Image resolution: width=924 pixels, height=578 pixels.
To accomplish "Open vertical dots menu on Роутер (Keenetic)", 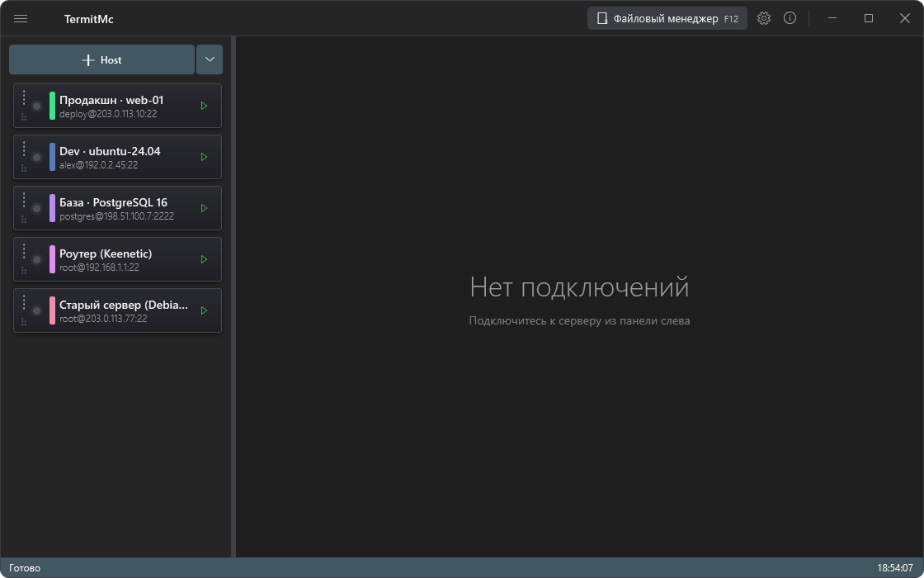I will click(x=24, y=251).
